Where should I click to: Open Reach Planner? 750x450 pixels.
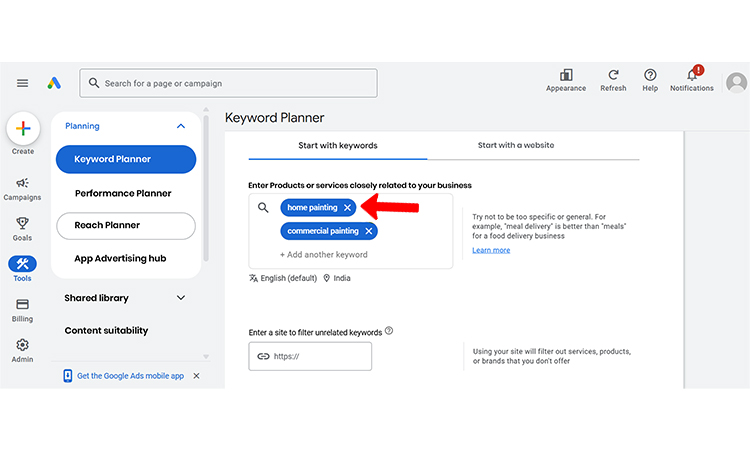click(x=126, y=226)
